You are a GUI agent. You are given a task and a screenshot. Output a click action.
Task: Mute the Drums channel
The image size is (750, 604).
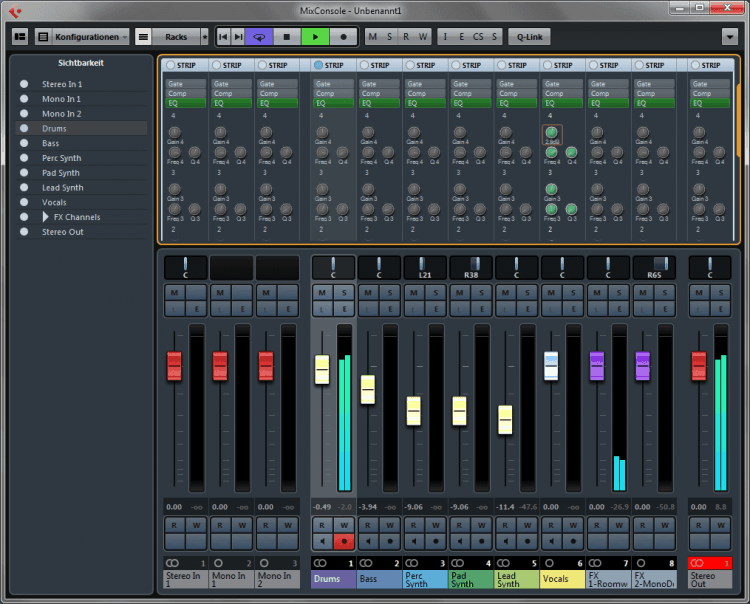click(322, 293)
